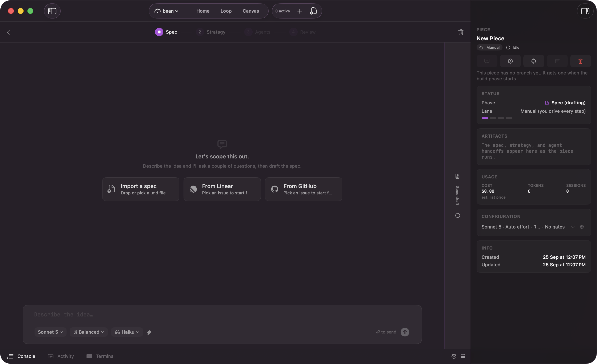This screenshot has width=597, height=364.
Task: Add a new piece with plus icon
Action: (x=300, y=11)
